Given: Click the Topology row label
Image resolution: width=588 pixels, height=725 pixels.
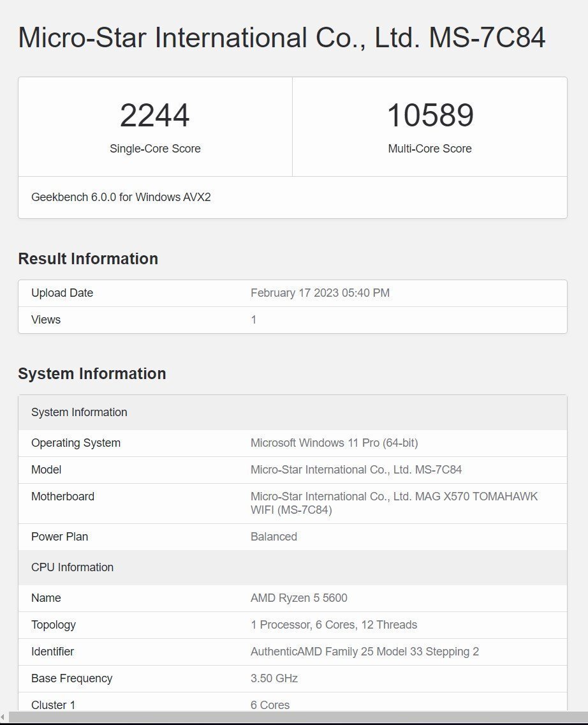Looking at the screenshot, I should tap(54, 625).
